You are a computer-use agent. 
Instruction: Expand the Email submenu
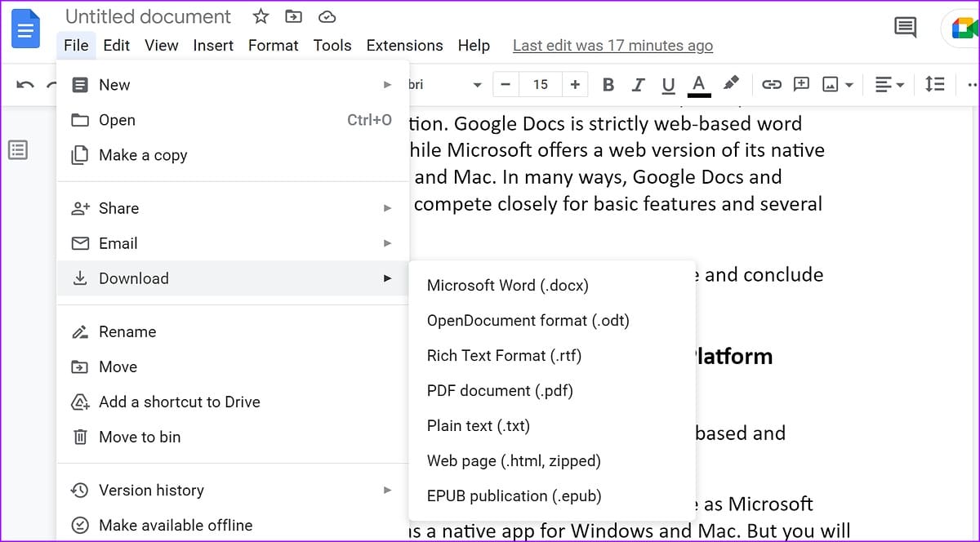tap(233, 243)
